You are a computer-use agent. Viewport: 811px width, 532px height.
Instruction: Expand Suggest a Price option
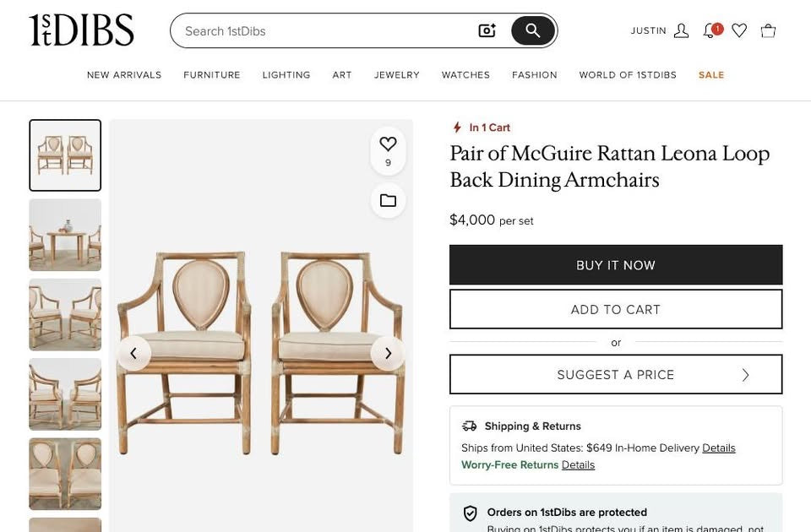coord(616,374)
